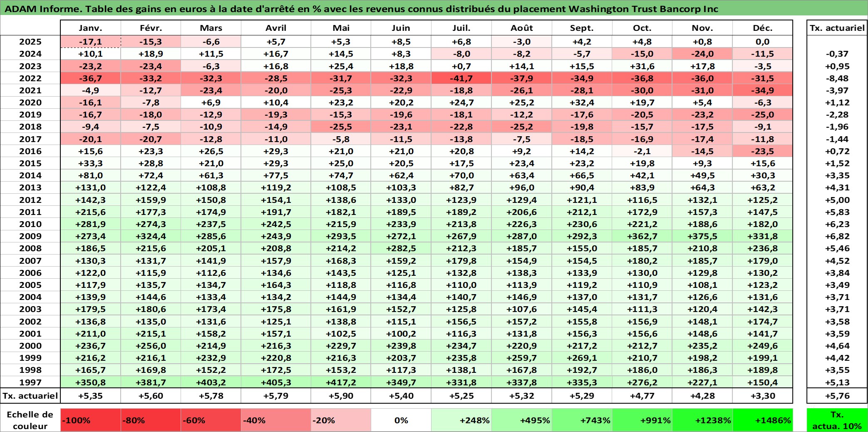Select the 1997 row label
The height and width of the screenshot is (432, 868).
tap(30, 382)
